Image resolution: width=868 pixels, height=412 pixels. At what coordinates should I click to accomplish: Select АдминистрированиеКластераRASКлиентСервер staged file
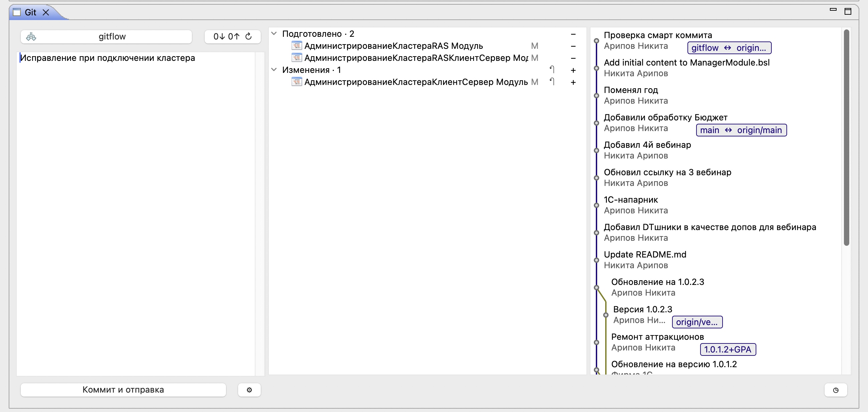tap(416, 58)
